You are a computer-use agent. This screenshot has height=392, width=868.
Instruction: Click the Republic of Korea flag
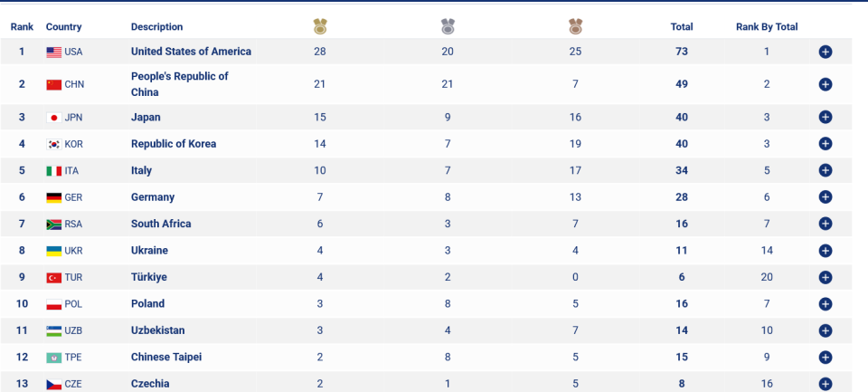pyautogui.click(x=53, y=144)
